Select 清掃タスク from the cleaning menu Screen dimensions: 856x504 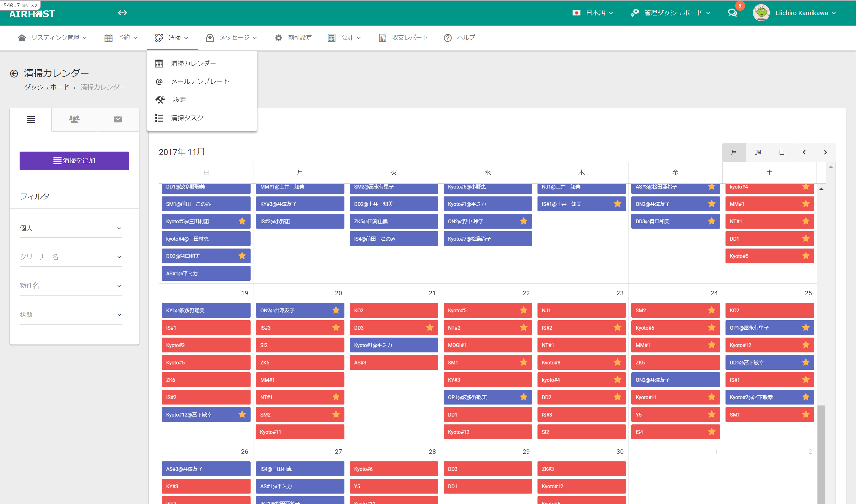pos(187,118)
